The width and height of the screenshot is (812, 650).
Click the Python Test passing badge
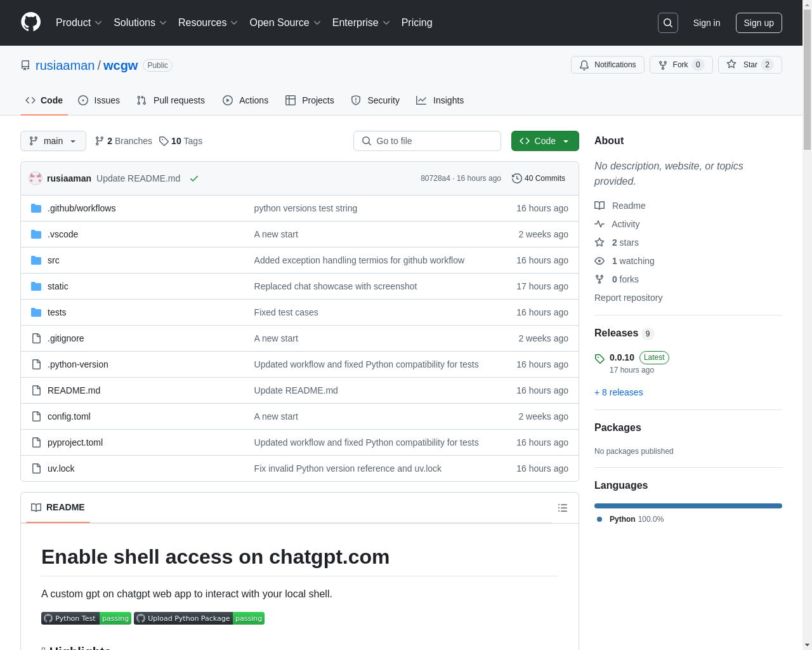coord(86,618)
